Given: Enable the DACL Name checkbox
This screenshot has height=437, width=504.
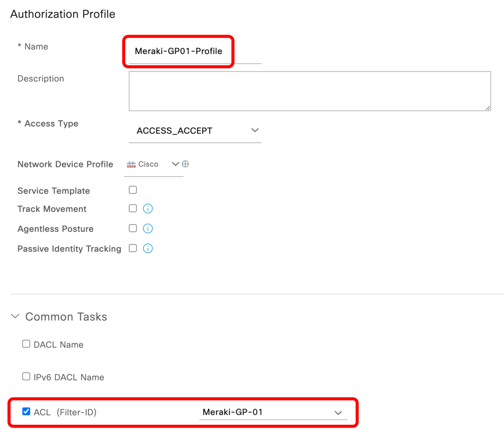Looking at the screenshot, I should (x=26, y=344).
